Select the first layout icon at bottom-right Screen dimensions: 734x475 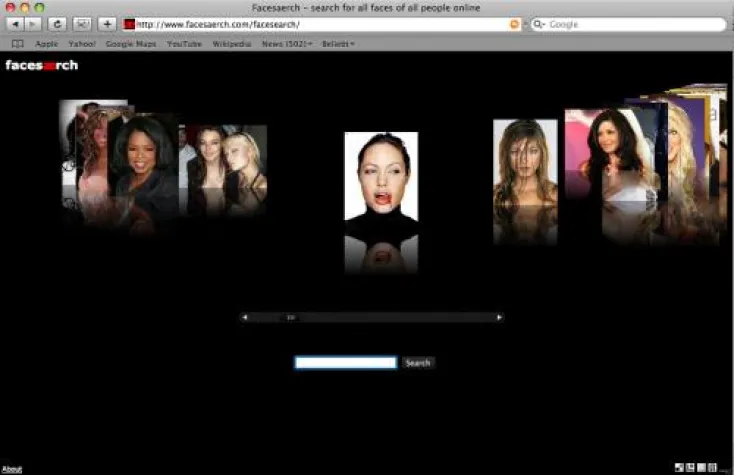(680, 467)
